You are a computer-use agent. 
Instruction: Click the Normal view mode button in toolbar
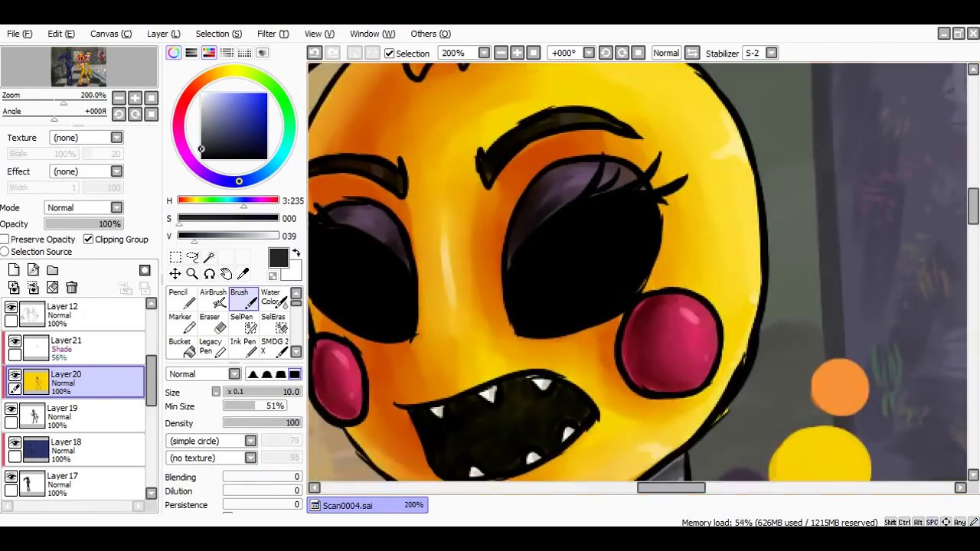click(665, 53)
